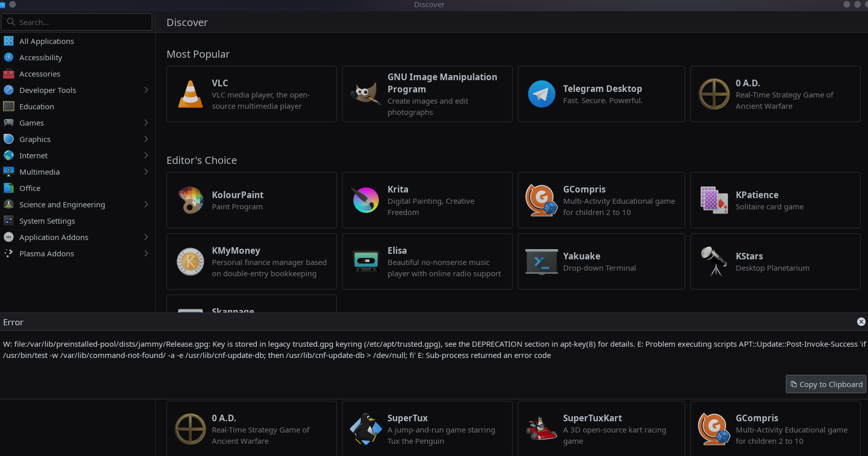Viewport: 868px width, 456px height.
Task: Click the VLC traffic cone icon
Action: click(x=190, y=94)
